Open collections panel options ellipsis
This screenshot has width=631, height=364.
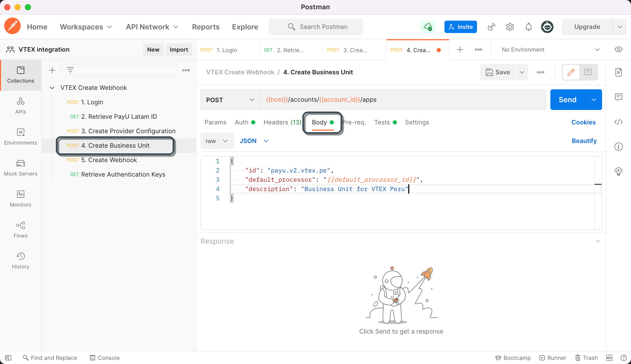tap(186, 70)
